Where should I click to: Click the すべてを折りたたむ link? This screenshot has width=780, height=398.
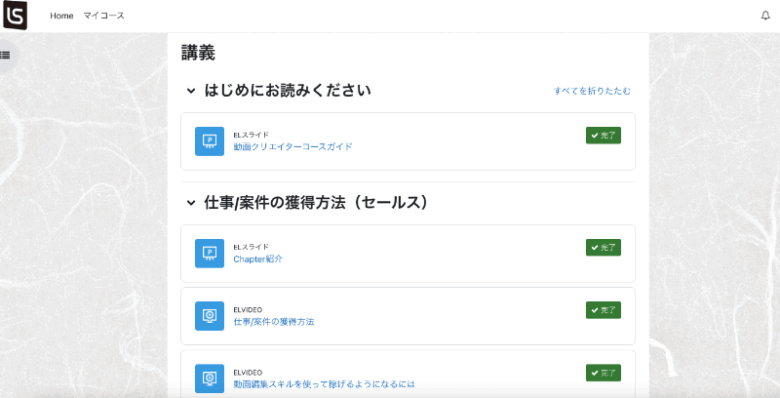pos(592,91)
